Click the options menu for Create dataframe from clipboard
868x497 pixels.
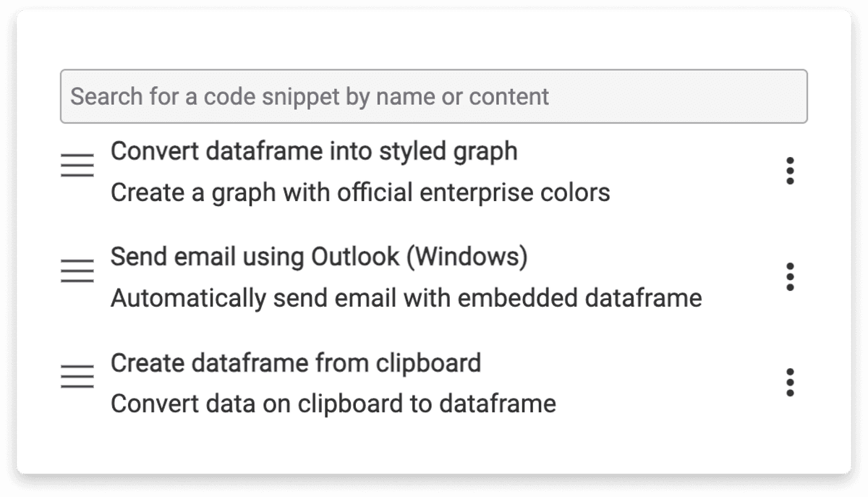tap(791, 383)
